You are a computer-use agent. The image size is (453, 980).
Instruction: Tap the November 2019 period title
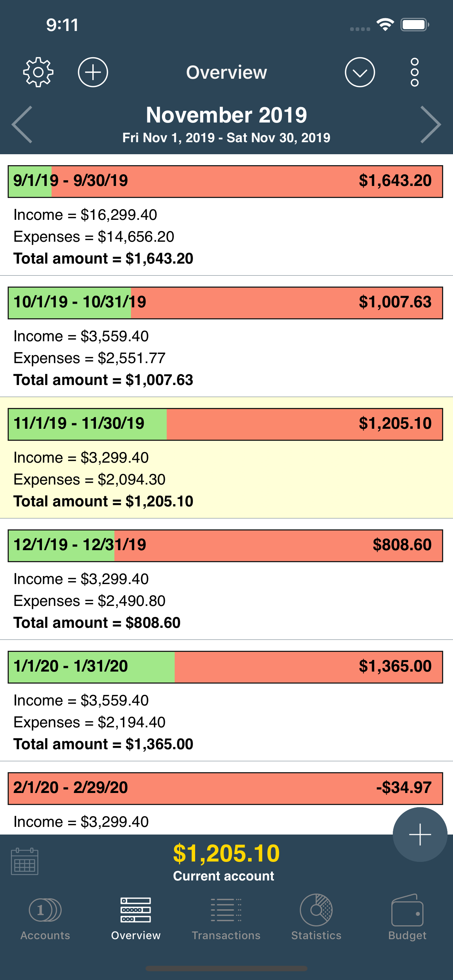pyautogui.click(x=226, y=115)
